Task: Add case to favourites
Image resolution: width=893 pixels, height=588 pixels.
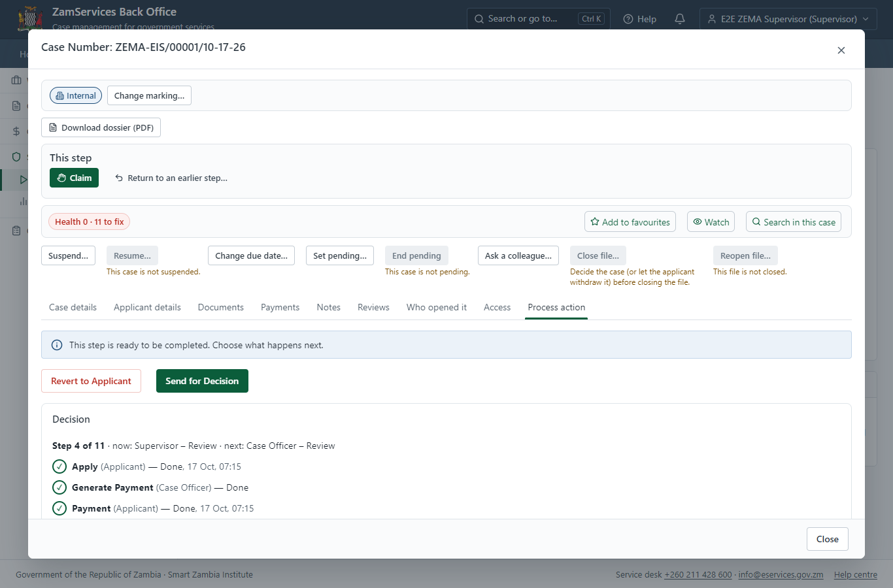Action: [x=630, y=221]
